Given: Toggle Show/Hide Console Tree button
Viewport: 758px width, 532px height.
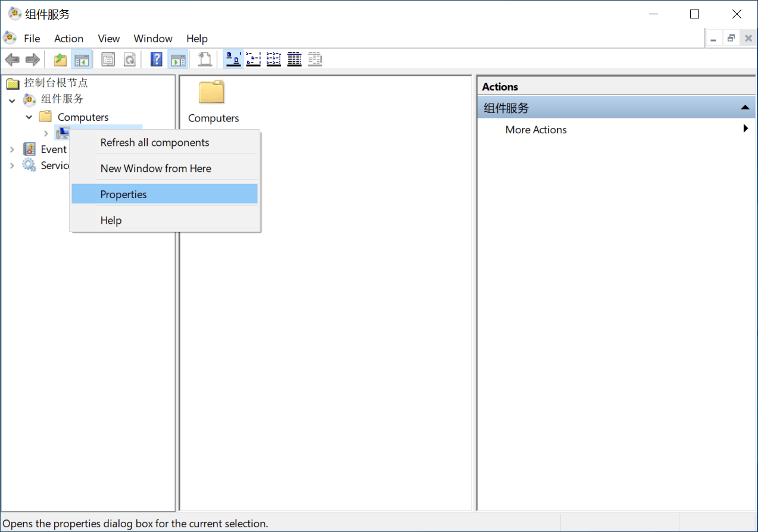Looking at the screenshot, I should click(81, 60).
